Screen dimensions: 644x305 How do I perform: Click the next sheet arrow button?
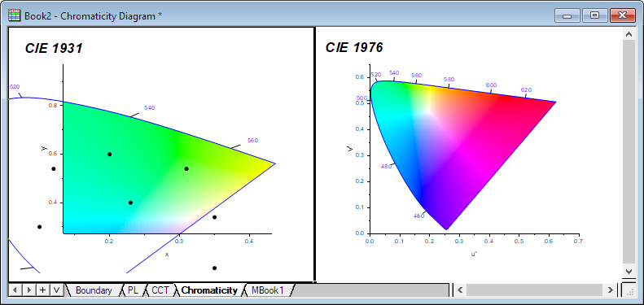(x=28, y=290)
